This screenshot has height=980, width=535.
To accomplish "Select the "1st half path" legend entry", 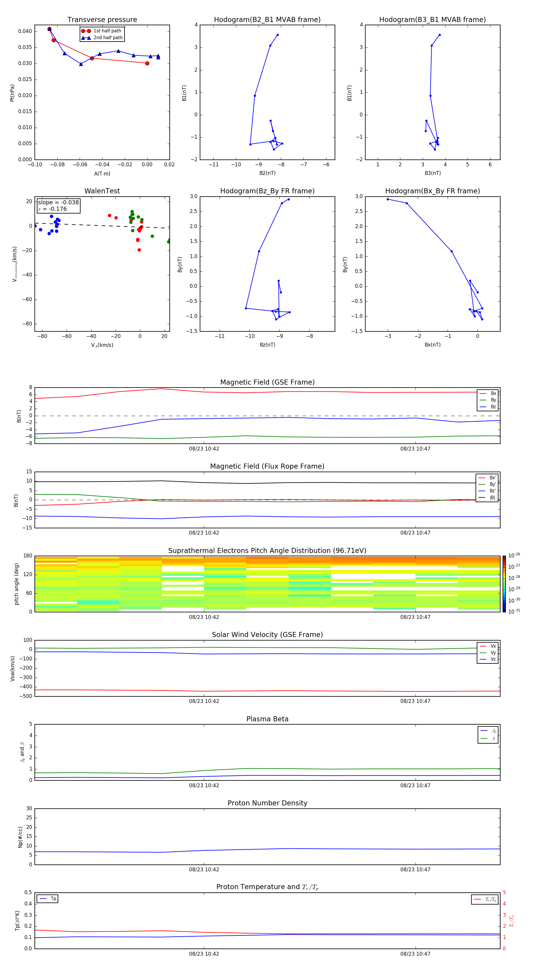I will tap(101, 31).
